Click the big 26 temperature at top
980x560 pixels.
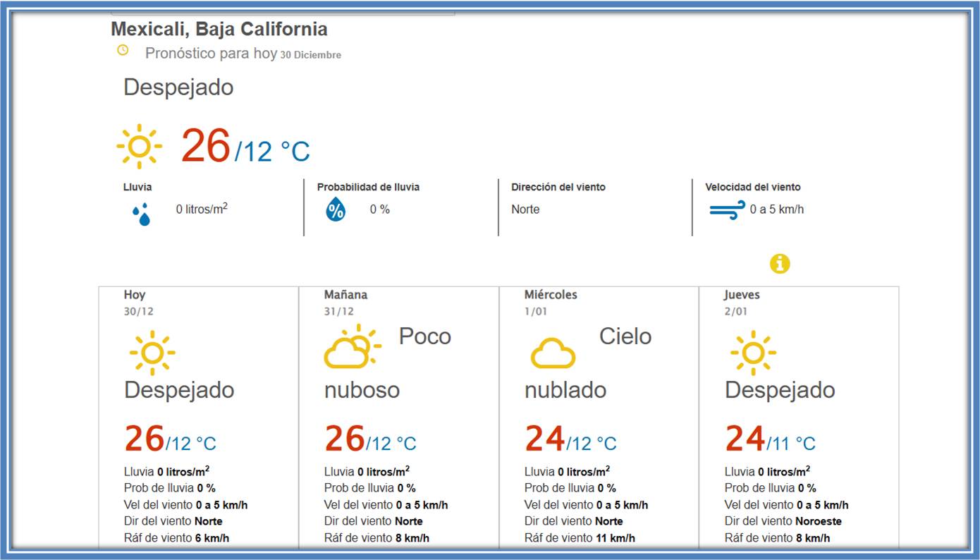[x=206, y=145]
